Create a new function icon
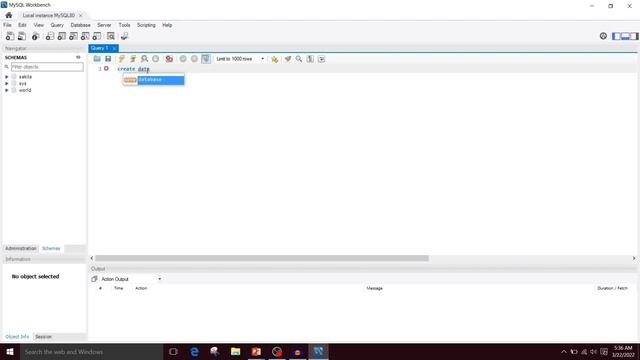Image resolution: width=640 pixels, height=360 pixels. click(x=97, y=36)
